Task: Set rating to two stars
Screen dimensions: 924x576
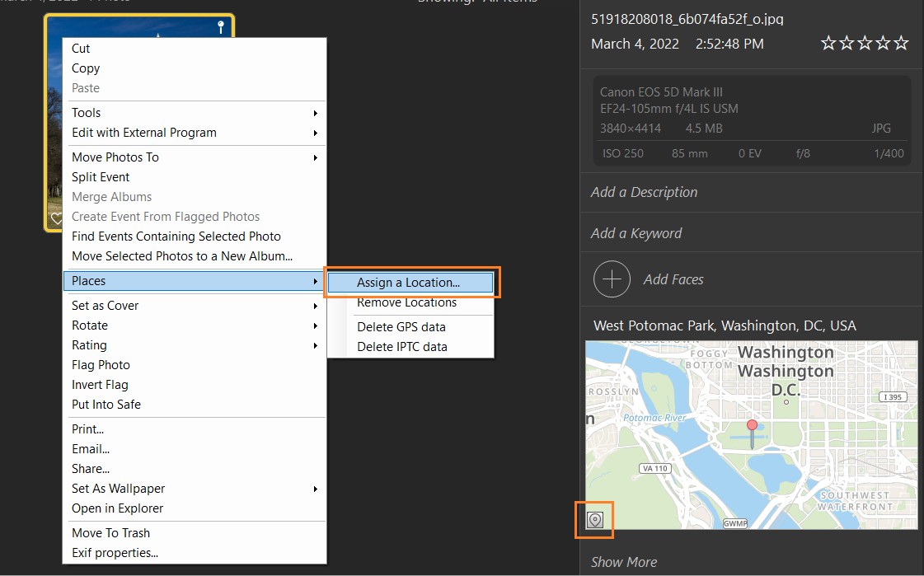Action: [x=847, y=43]
